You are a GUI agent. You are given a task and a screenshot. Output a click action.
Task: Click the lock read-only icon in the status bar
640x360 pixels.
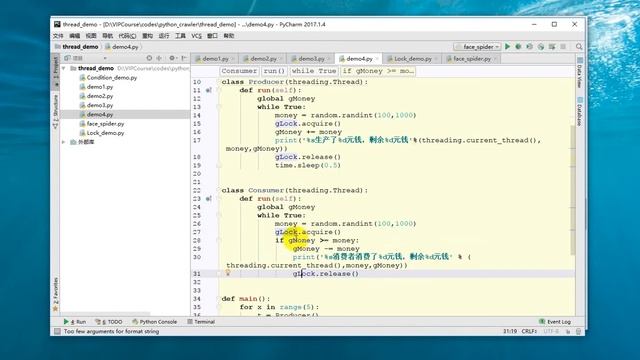tap(568, 331)
